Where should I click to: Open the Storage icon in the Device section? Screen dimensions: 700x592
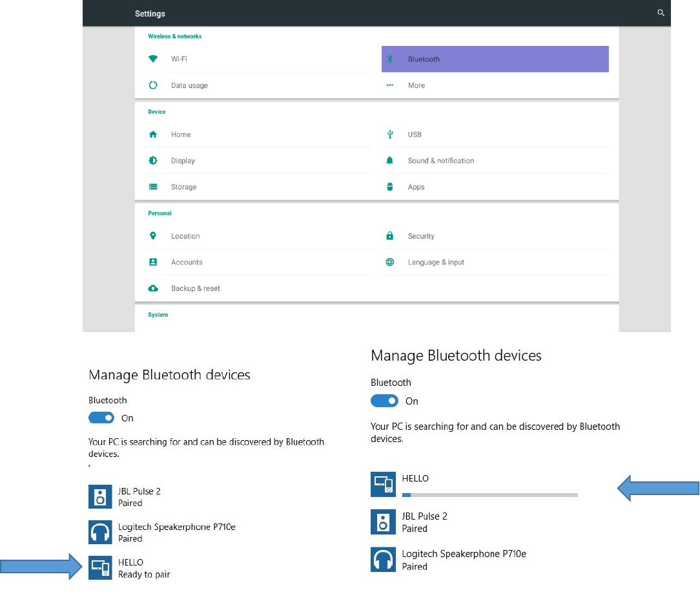[x=153, y=187]
